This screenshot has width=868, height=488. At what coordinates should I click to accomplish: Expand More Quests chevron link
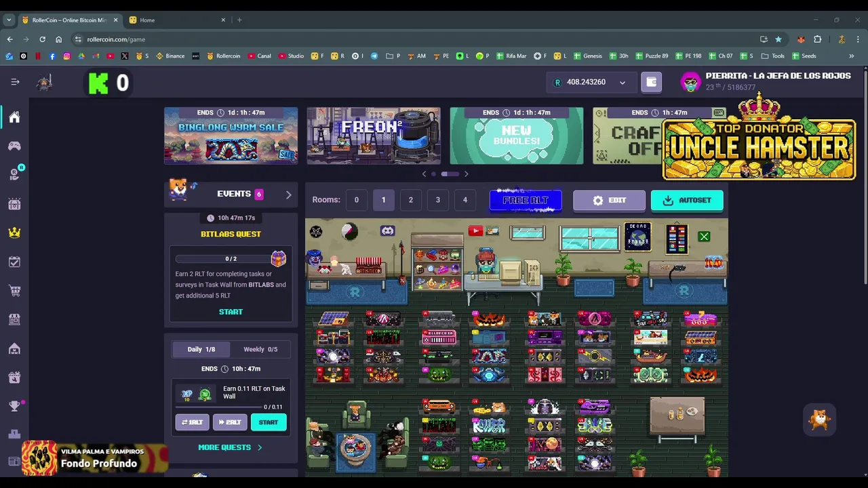tap(230, 447)
